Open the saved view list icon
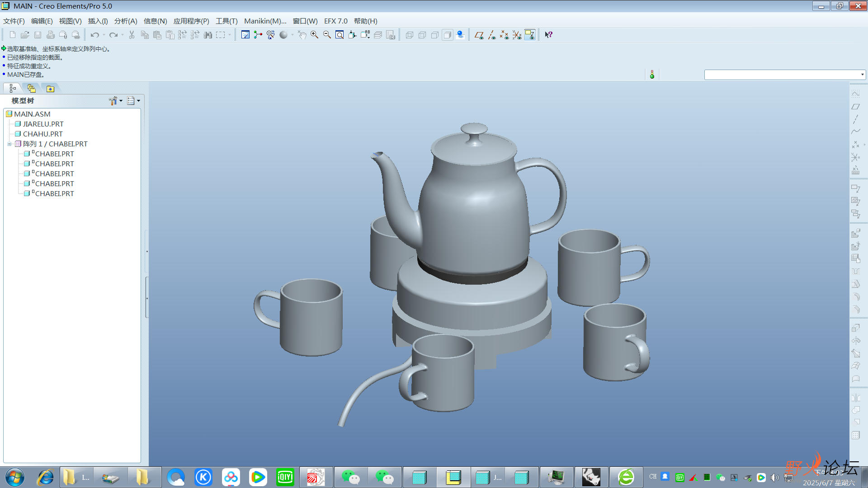The height and width of the screenshot is (488, 868). (365, 35)
